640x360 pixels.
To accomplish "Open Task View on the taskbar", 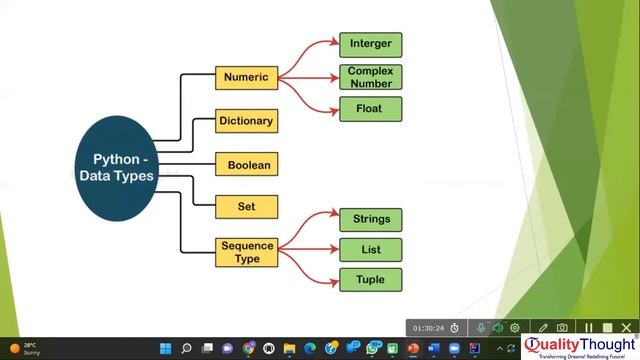I will (x=207, y=348).
